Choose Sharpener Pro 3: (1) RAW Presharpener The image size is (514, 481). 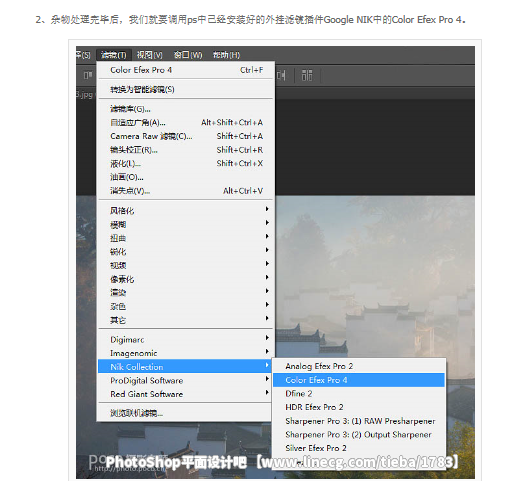(359, 421)
